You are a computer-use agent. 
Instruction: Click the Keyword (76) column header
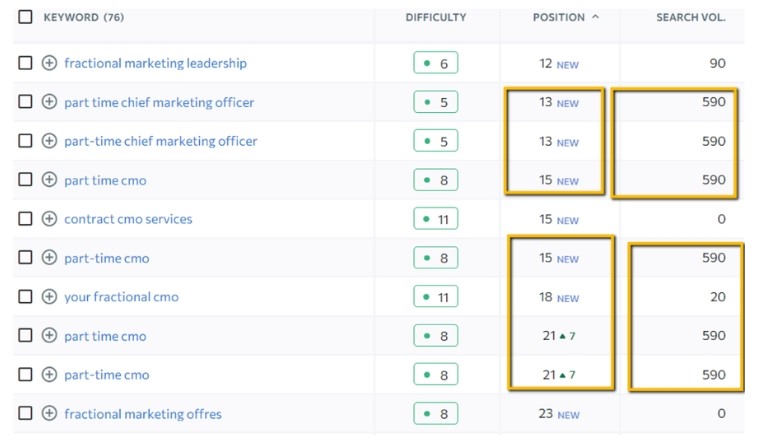point(84,17)
